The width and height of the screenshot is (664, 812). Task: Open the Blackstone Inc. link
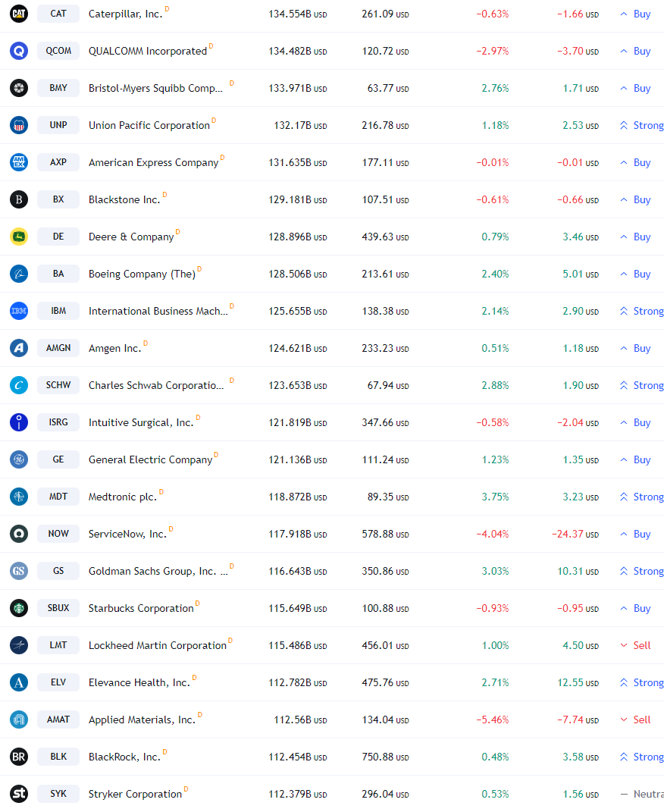click(x=124, y=200)
